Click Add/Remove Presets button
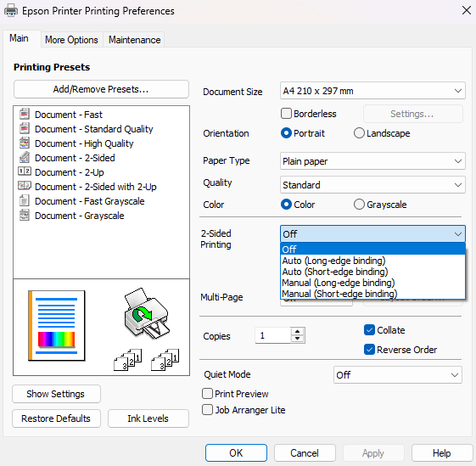The image size is (476, 466). point(101,89)
